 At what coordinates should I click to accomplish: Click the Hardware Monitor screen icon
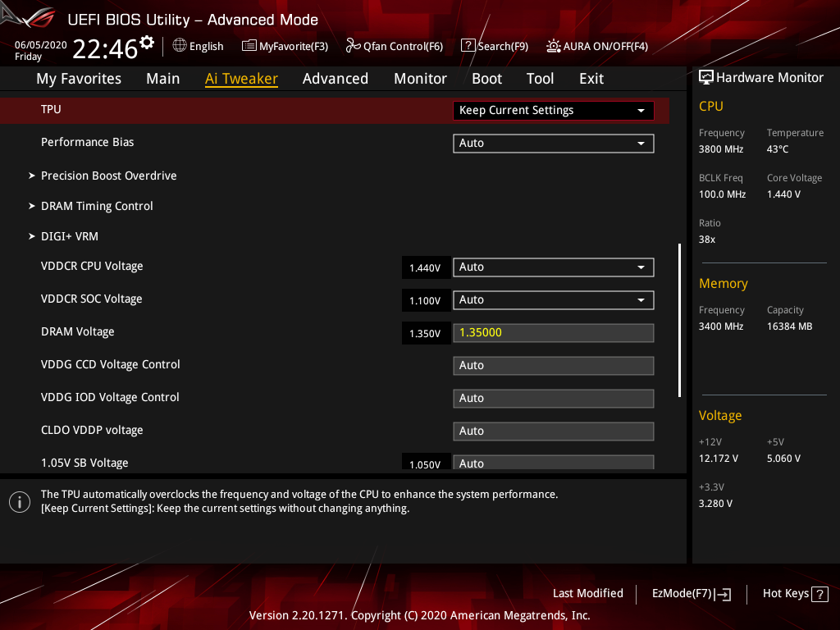(706, 77)
